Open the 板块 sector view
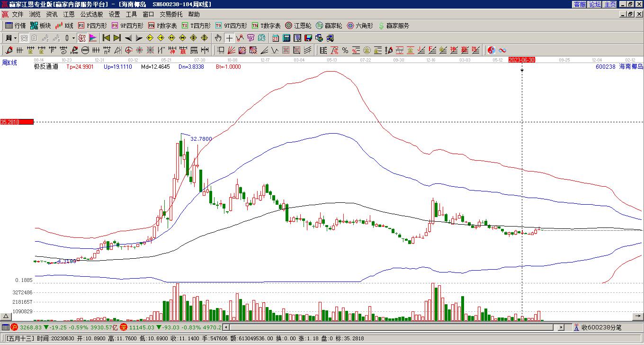644x345 pixels. pos(40,26)
